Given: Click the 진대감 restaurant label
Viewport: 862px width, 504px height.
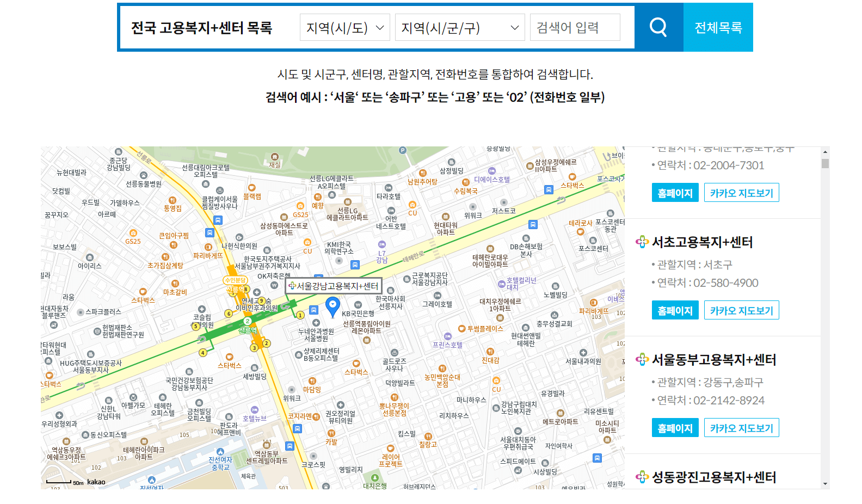Looking at the screenshot, I should click(x=490, y=360).
